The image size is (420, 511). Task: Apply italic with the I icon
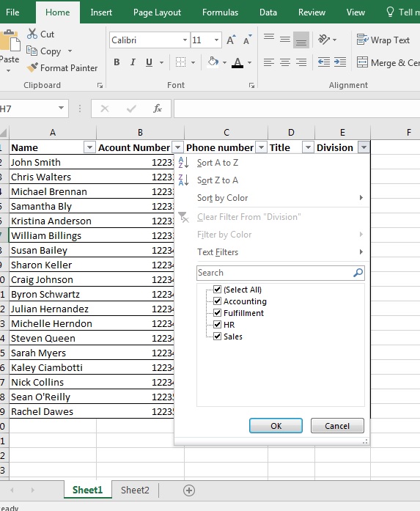coord(133,62)
